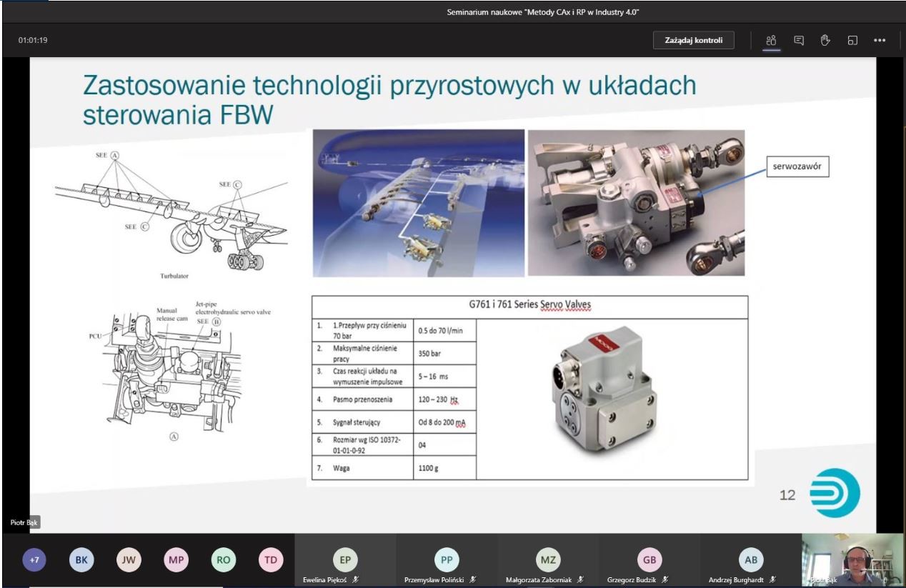Screen dimensions: 906x588
Task: Click the MP participant avatar
Action: (175, 561)
